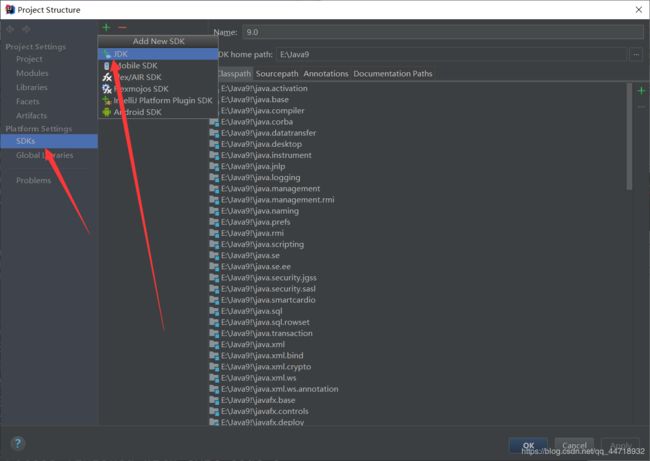Click the Android SDK robot icon

[107, 112]
